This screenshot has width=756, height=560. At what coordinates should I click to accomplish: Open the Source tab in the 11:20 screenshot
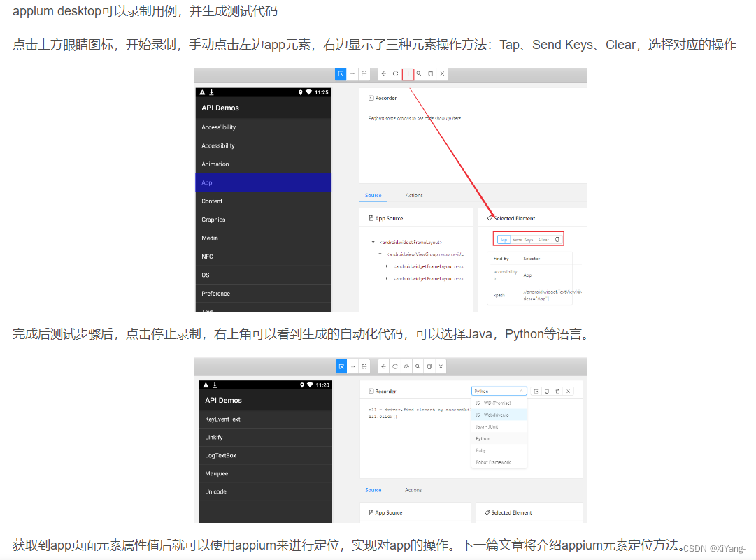[x=373, y=490]
